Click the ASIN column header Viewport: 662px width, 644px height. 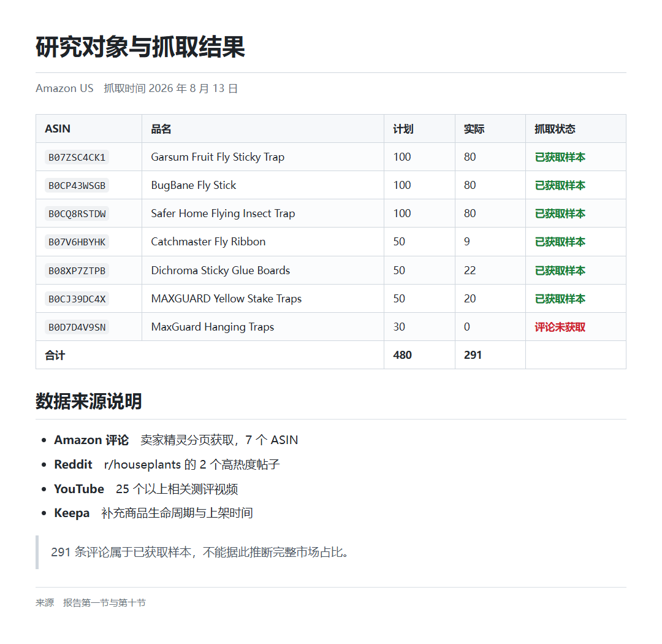[x=58, y=129]
